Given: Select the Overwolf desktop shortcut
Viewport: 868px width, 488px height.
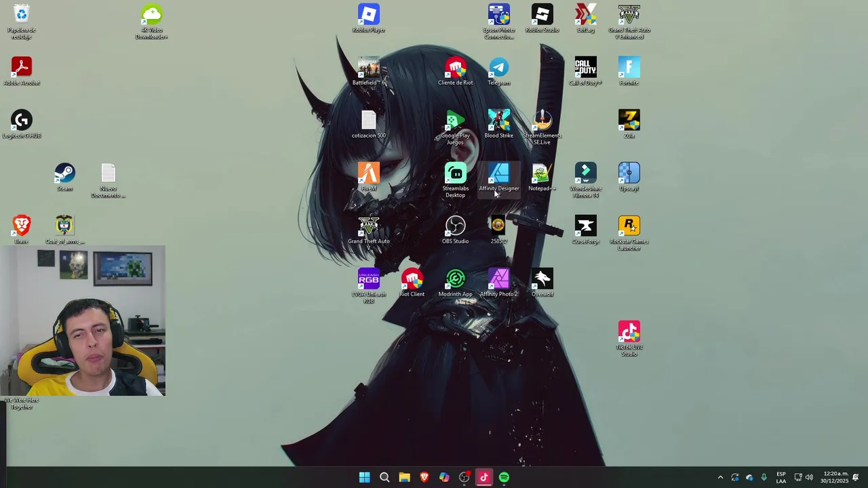Looking at the screenshot, I should (542, 283).
